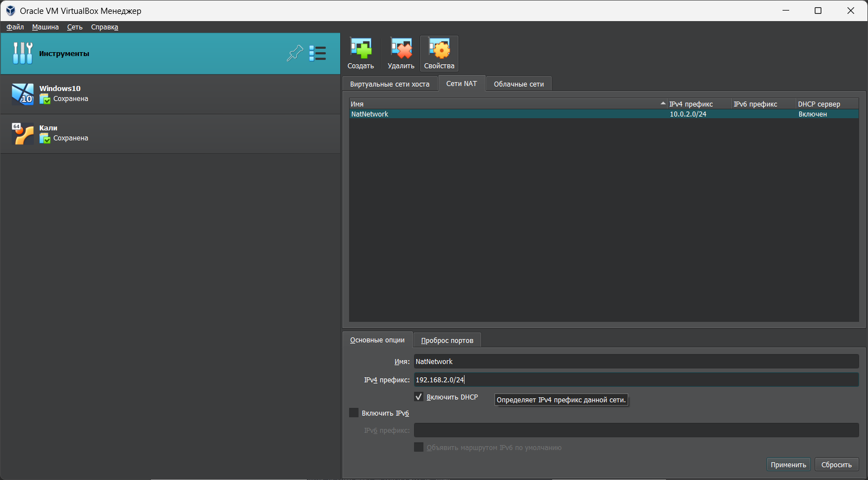Open the Справка menu
This screenshot has height=480, width=868.
pyautogui.click(x=104, y=27)
